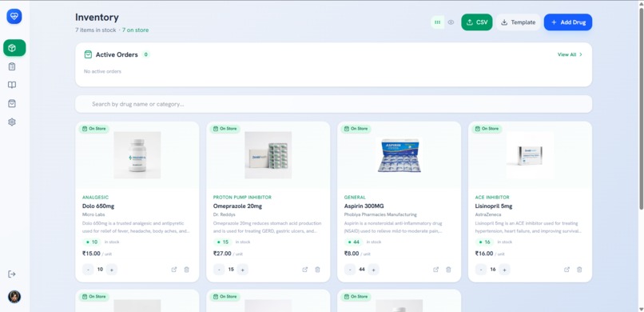Decrease Omeprazole 20mg quantity
644x312 pixels.
pos(219,270)
